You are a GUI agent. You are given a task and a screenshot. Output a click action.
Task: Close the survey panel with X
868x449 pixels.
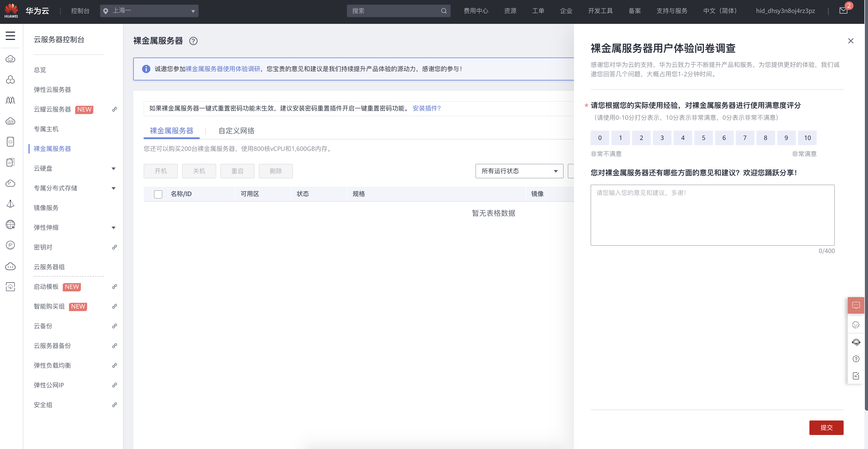pyautogui.click(x=850, y=41)
